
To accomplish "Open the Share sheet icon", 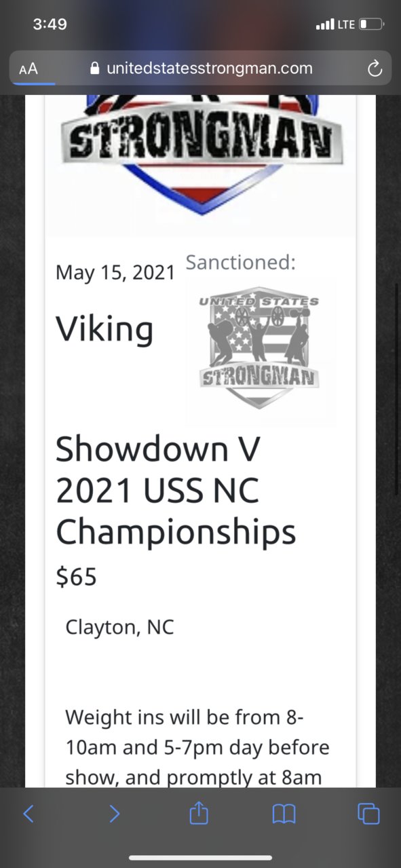I will pyautogui.click(x=199, y=812).
